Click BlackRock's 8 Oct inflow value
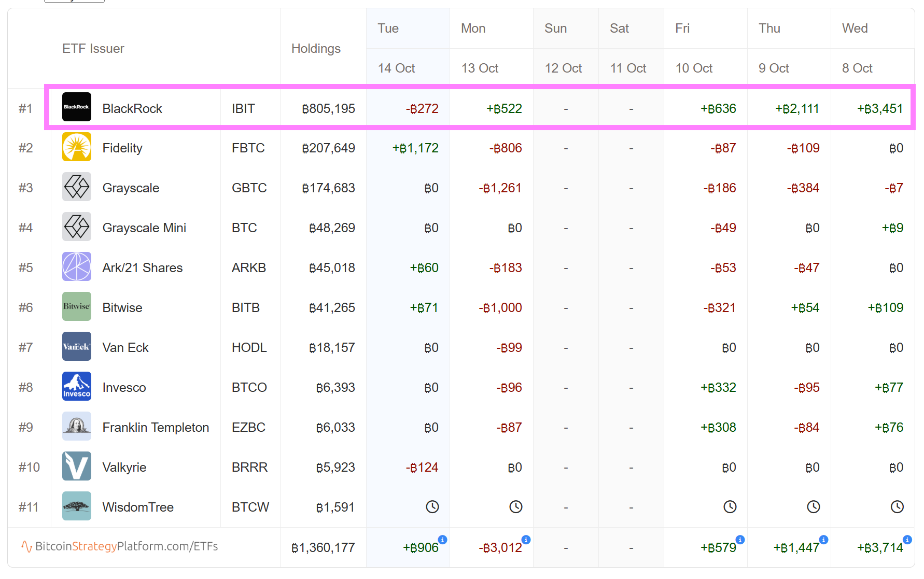 pyautogui.click(x=879, y=109)
